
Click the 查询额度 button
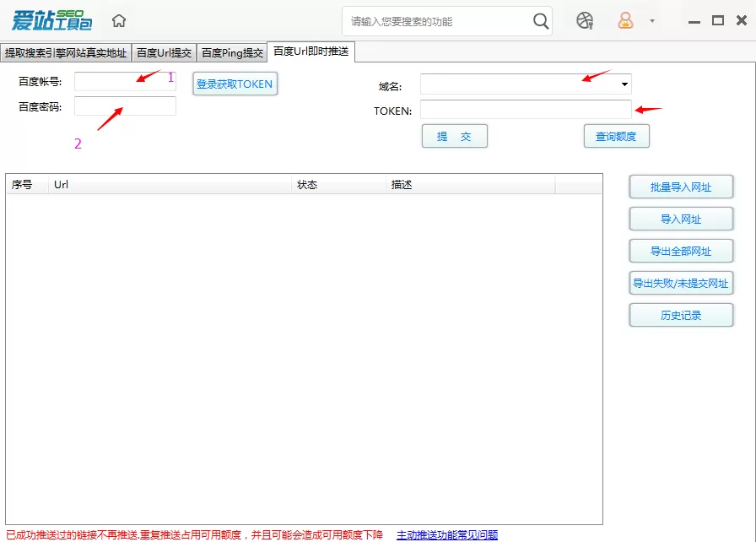click(617, 137)
